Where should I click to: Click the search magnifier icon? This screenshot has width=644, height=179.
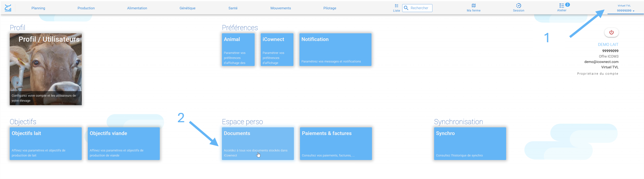tap(406, 8)
